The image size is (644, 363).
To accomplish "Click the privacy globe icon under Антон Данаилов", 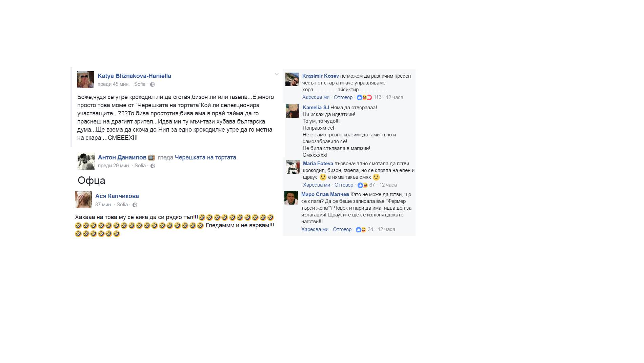I will (x=153, y=166).
